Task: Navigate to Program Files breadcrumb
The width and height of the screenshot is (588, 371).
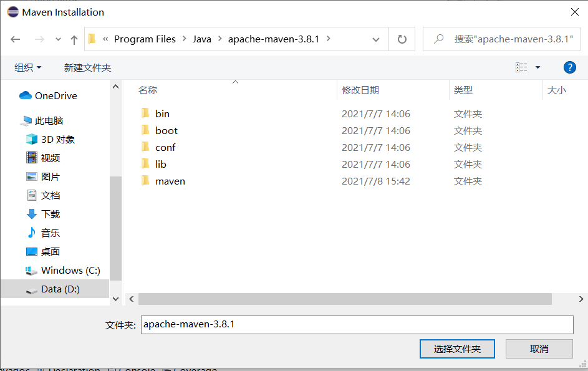Action: point(145,39)
